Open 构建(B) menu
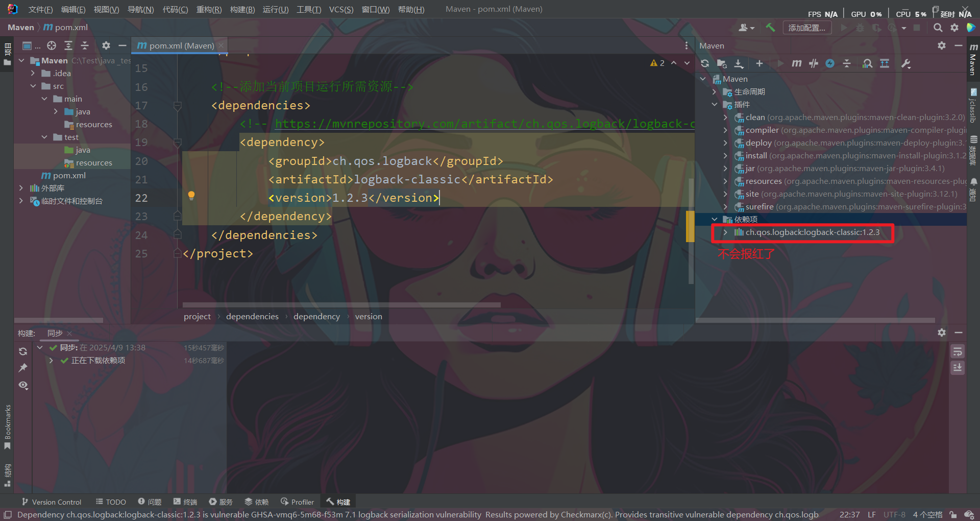980x521 pixels. coord(242,10)
